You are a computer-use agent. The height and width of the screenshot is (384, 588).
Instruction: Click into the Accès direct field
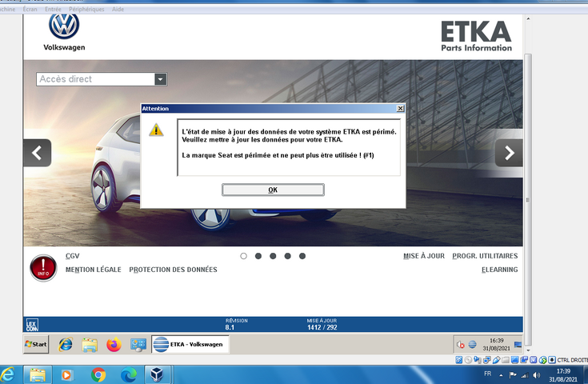(x=96, y=79)
